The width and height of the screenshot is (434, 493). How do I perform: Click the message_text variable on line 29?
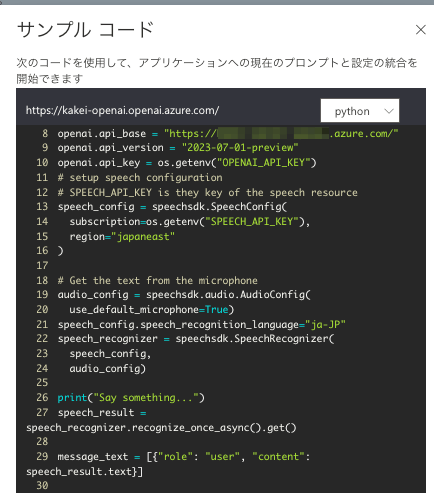tap(93, 457)
